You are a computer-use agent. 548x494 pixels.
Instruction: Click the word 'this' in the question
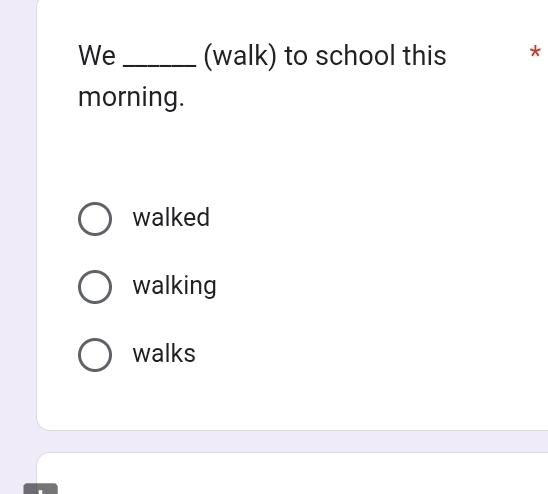click(424, 56)
